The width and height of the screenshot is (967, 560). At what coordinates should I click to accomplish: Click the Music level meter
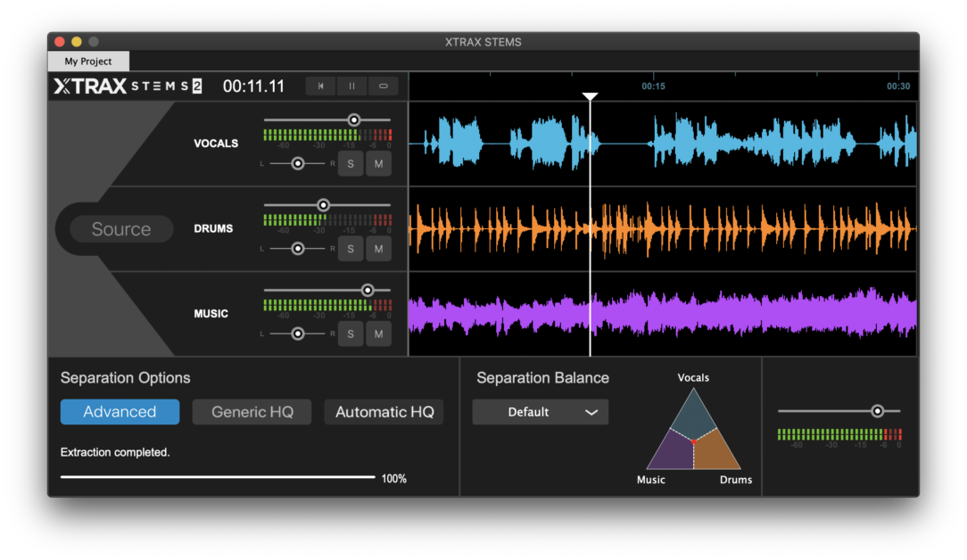[327, 305]
